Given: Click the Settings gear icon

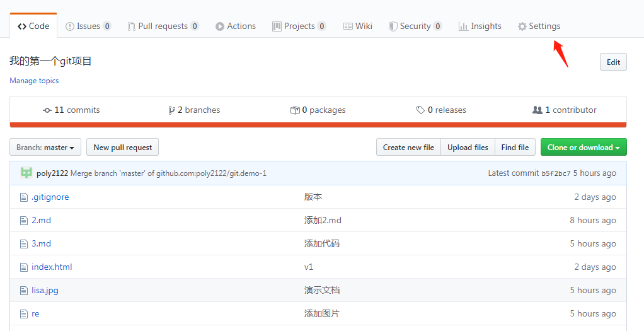Looking at the screenshot, I should tap(522, 26).
